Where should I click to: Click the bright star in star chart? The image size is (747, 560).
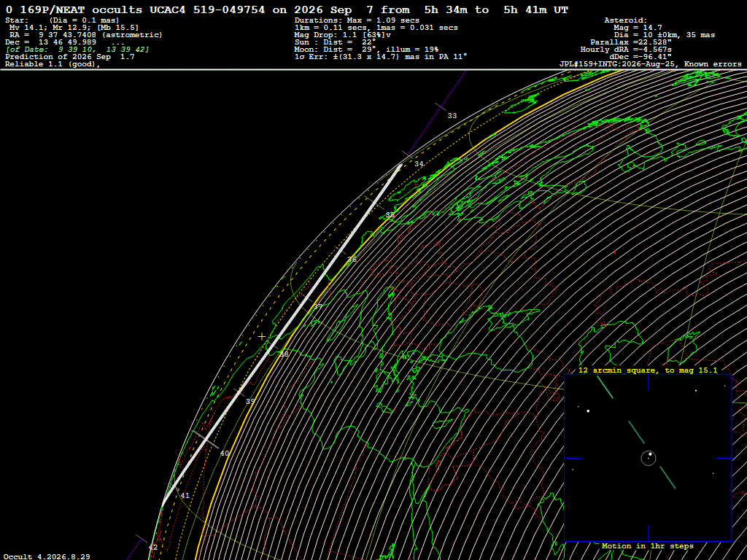pyautogui.click(x=589, y=411)
